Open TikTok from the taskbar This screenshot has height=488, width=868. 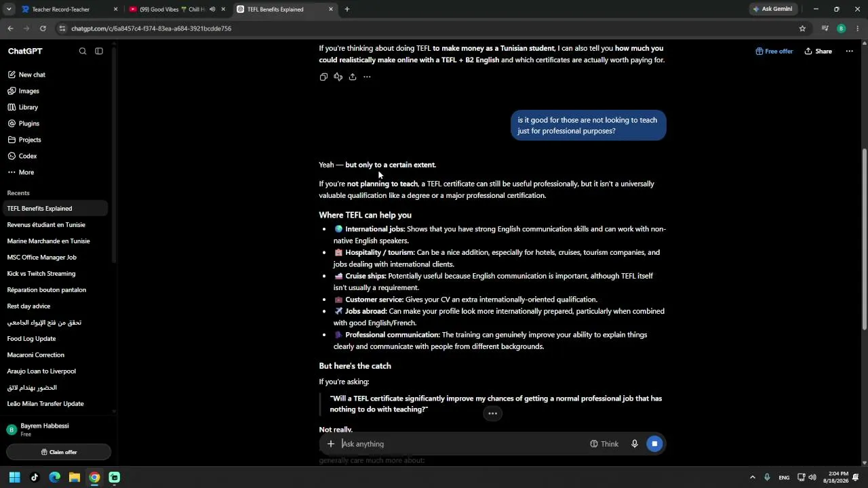pyautogui.click(x=35, y=477)
